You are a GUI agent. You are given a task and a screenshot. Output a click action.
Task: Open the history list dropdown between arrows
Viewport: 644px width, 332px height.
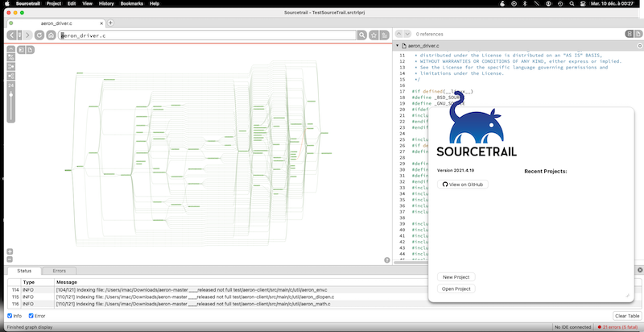point(19,35)
